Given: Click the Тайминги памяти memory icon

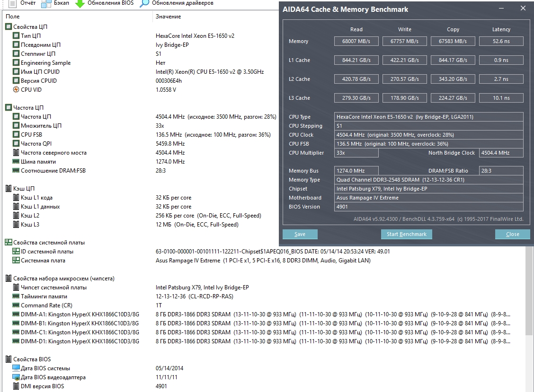Looking at the screenshot, I should 16,296.
